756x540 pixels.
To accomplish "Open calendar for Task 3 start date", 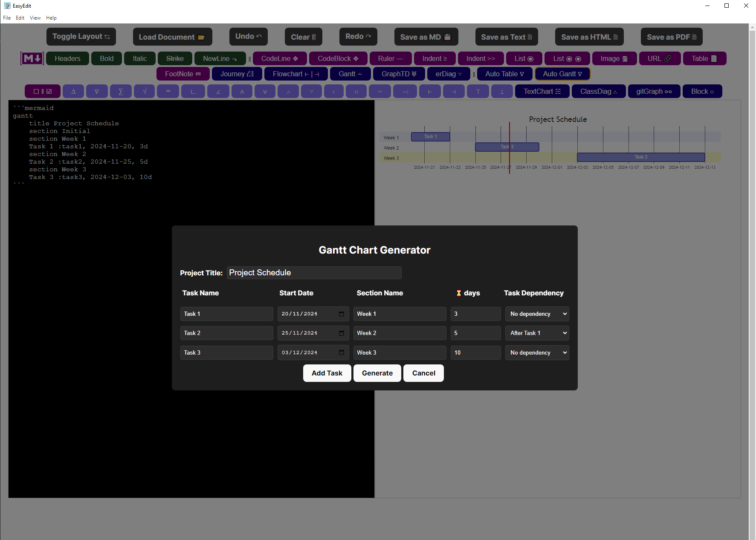I will (342, 352).
